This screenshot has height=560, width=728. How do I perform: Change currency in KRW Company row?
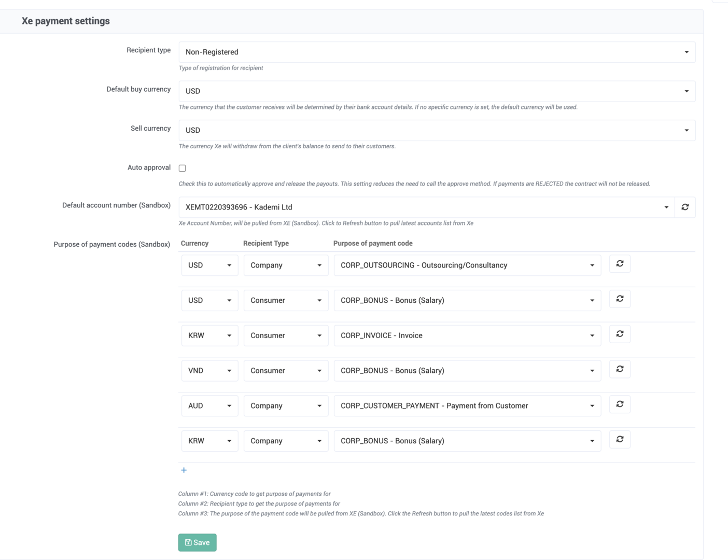(x=209, y=441)
